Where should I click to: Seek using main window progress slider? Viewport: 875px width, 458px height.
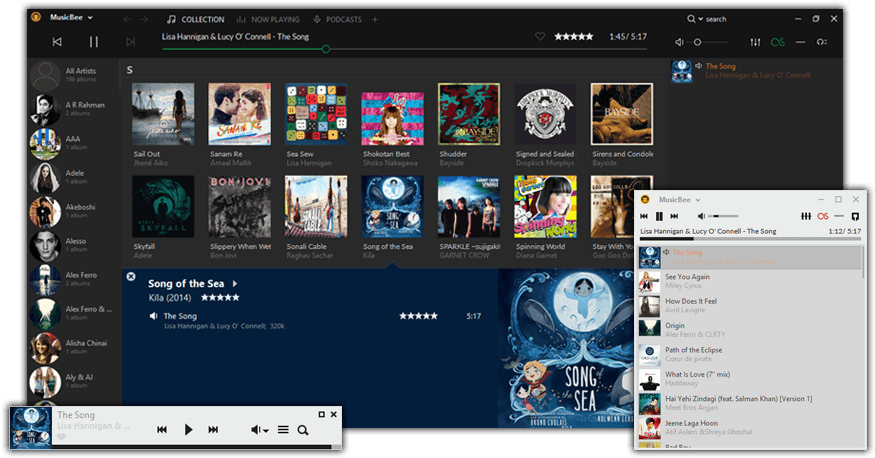pyautogui.click(x=405, y=49)
